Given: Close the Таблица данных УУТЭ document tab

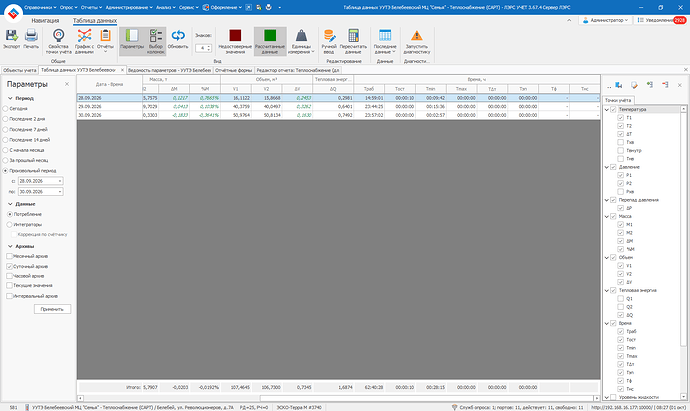Looking at the screenshot, I should point(122,70).
